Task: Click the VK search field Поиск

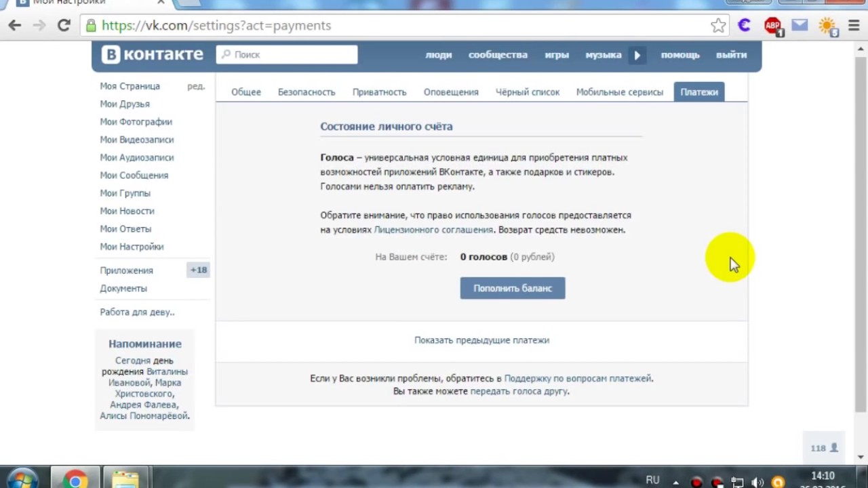Action: click(287, 54)
